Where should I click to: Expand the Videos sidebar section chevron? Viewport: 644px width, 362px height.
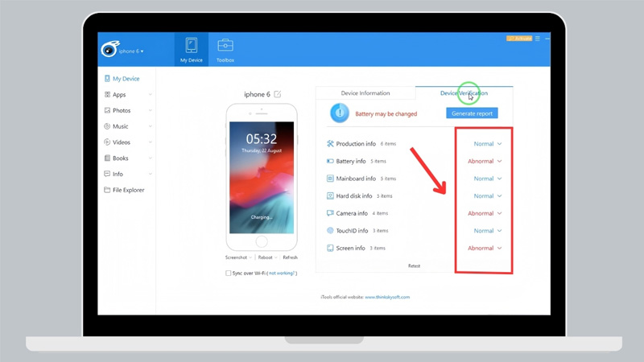[x=151, y=142]
